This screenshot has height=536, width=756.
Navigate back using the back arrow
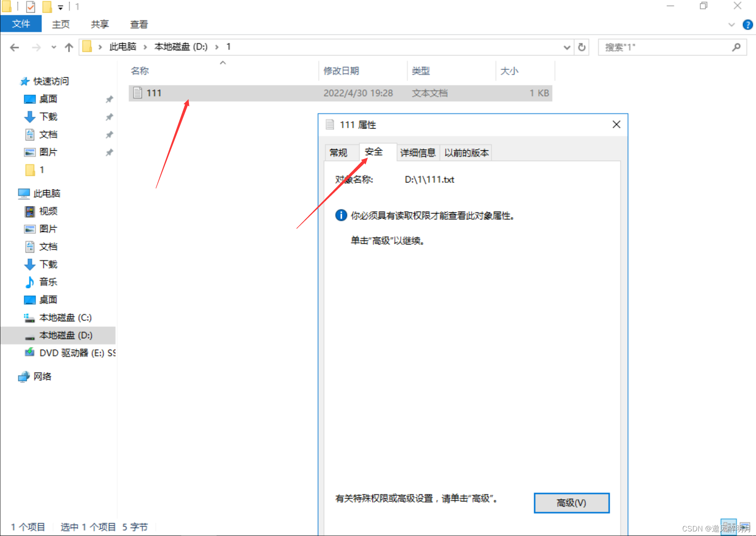(x=14, y=47)
